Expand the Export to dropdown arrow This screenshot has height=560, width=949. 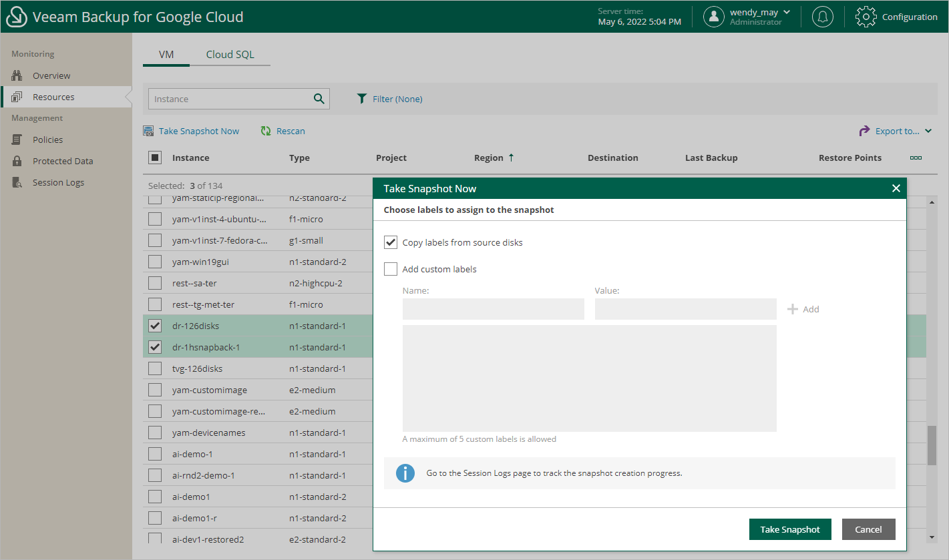click(928, 131)
